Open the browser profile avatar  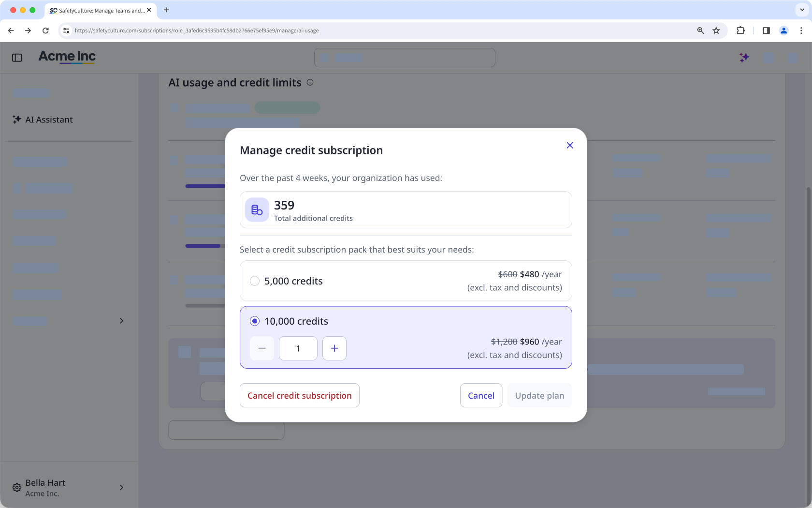pos(784,30)
